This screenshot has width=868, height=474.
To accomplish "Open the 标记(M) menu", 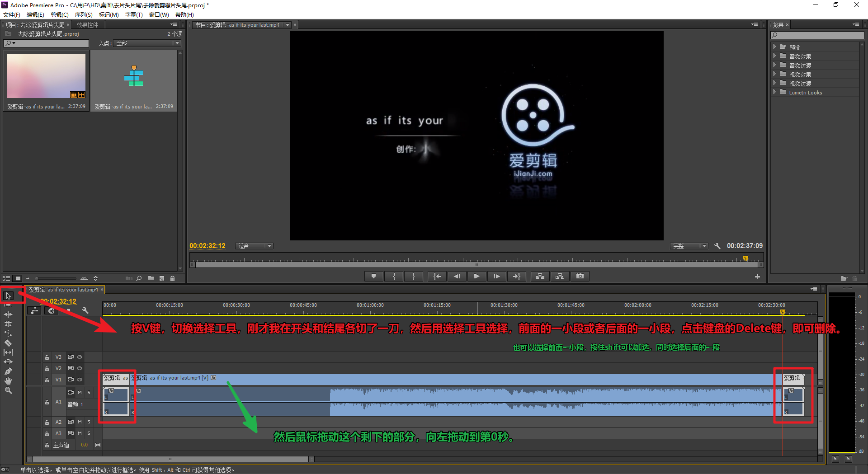I will point(109,15).
